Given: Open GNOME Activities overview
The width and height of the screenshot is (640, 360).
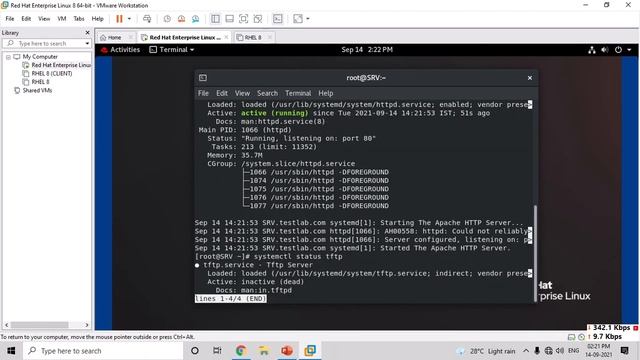Looking at the screenshot, I should point(121,50).
